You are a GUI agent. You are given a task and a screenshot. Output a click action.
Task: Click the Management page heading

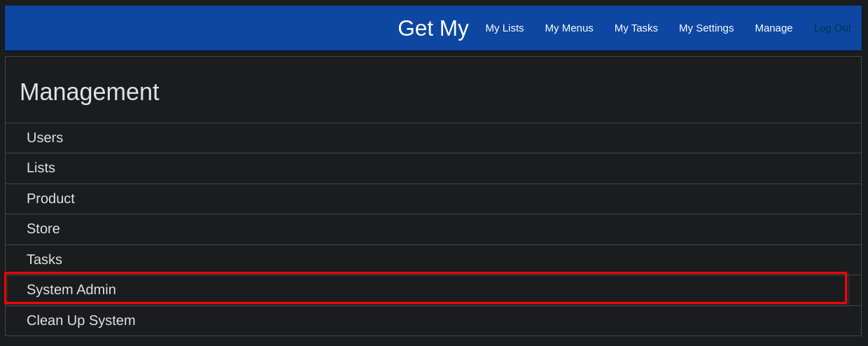90,92
